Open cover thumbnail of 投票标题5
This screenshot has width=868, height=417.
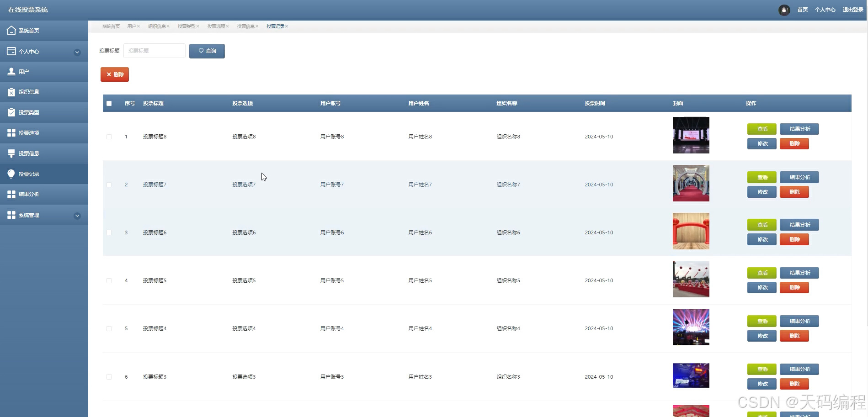coord(691,279)
